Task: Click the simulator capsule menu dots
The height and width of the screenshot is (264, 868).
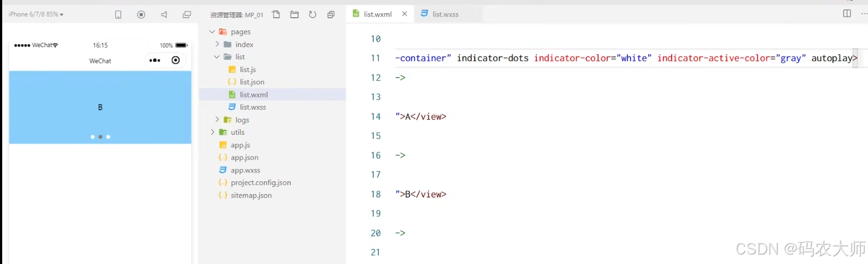Action: (x=155, y=60)
